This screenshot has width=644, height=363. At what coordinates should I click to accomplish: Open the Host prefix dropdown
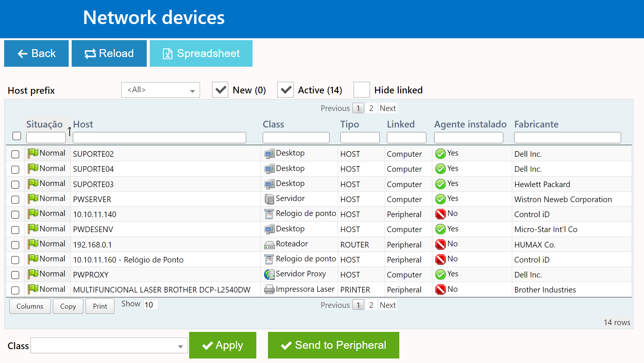click(x=160, y=90)
